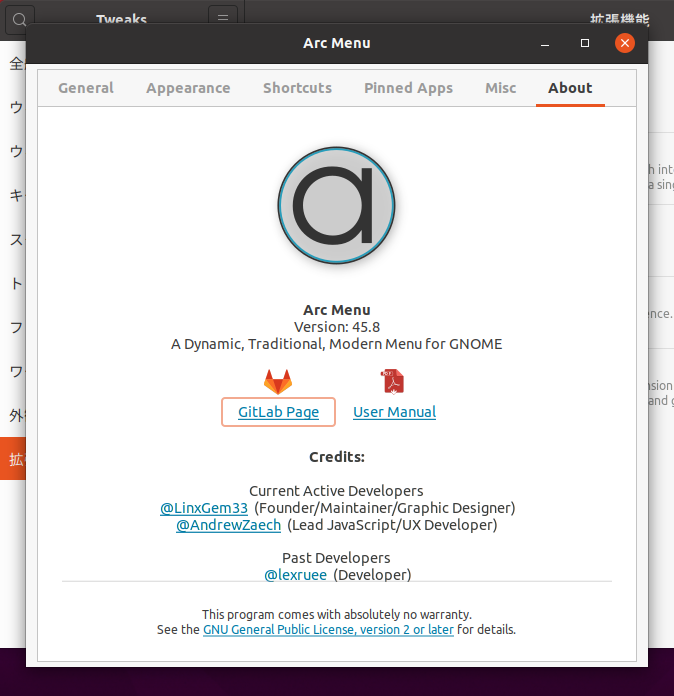Open the Tweaks search magnifier icon
The image size is (674, 696).
pos(19,19)
